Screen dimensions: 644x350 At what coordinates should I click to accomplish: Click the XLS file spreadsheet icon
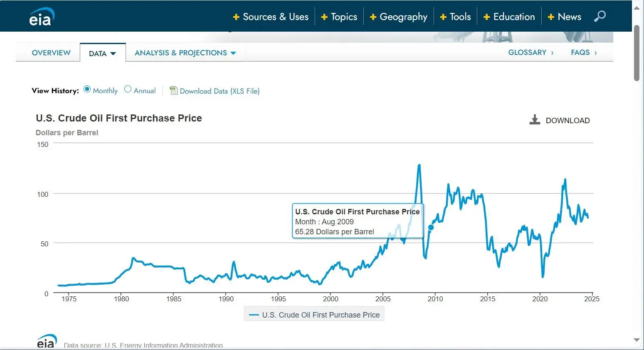174,90
